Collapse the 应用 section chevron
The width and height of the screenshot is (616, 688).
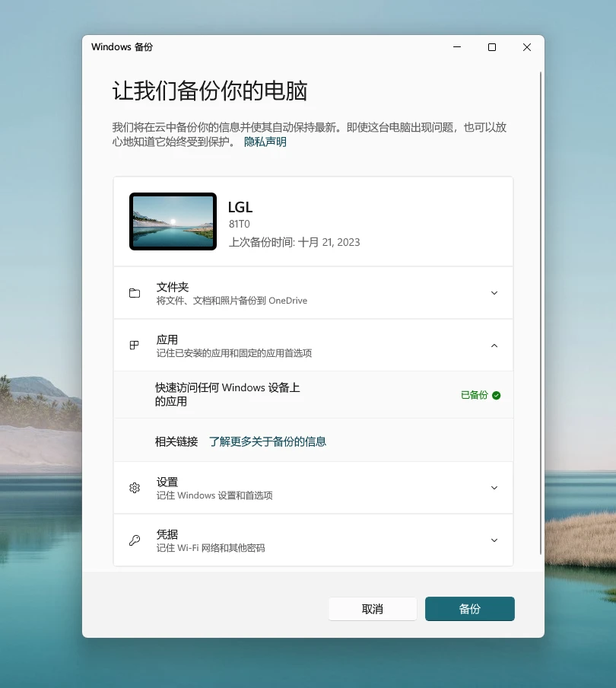[x=494, y=346]
